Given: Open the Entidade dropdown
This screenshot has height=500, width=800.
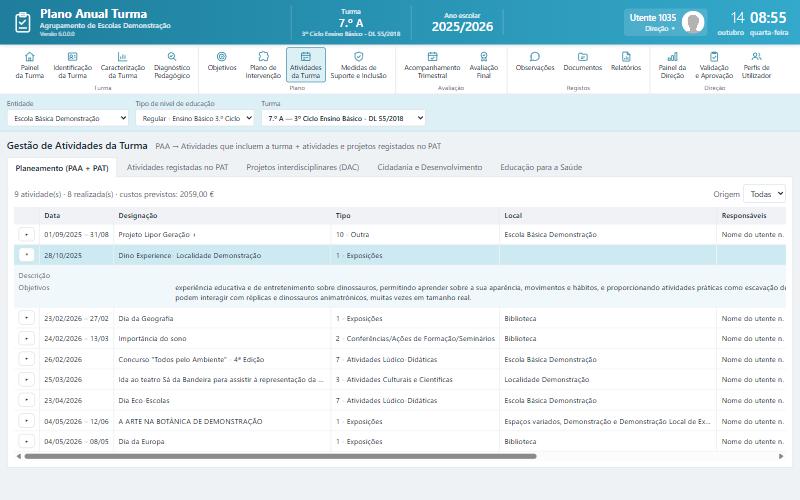Looking at the screenshot, I should [68, 118].
